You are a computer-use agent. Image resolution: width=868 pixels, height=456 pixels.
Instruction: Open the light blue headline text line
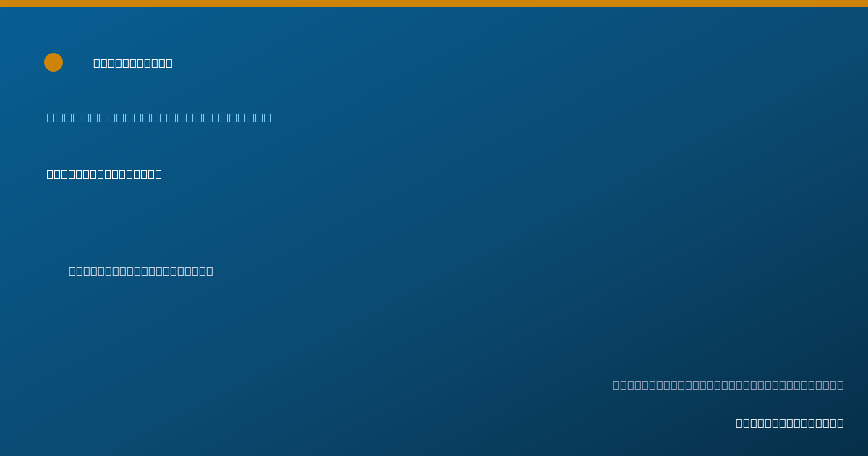point(159,117)
